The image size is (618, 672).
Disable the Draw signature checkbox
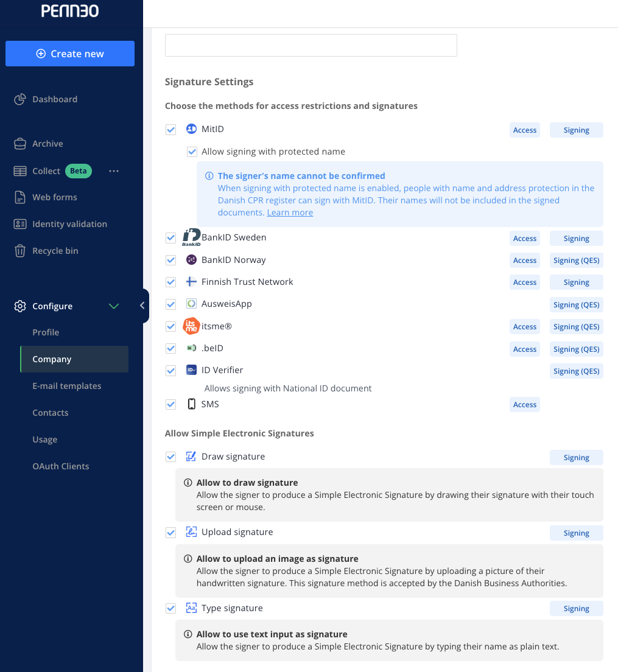coord(170,457)
